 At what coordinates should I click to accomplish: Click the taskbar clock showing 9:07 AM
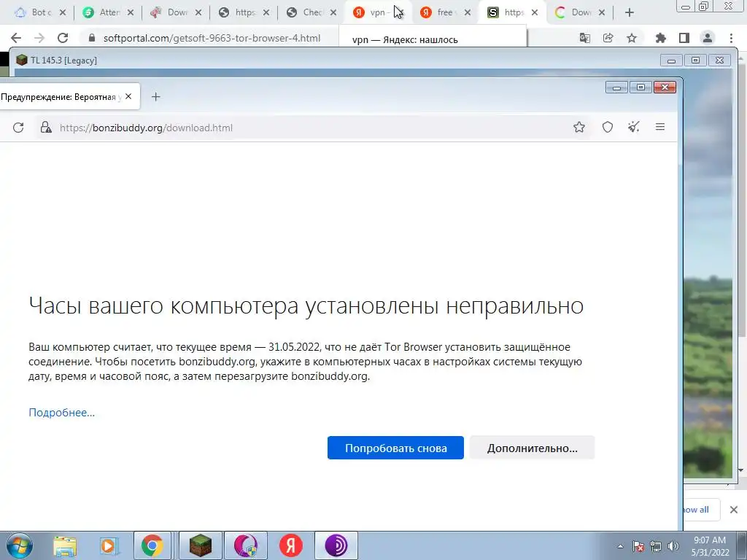710,546
